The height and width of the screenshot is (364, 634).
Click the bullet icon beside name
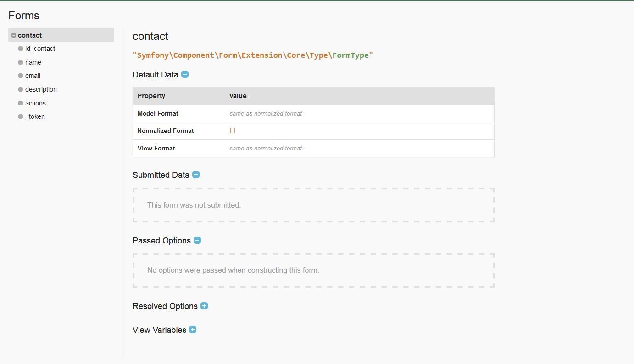tap(21, 62)
